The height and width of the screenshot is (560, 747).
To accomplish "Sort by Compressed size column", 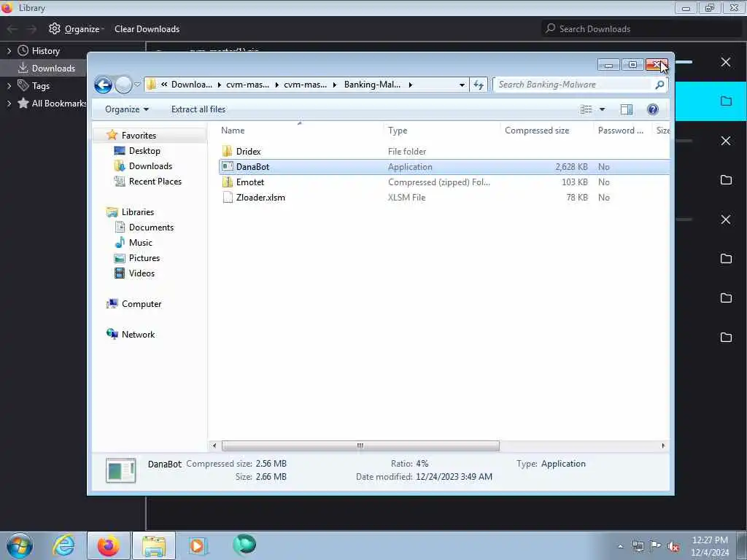I will coord(546,131).
